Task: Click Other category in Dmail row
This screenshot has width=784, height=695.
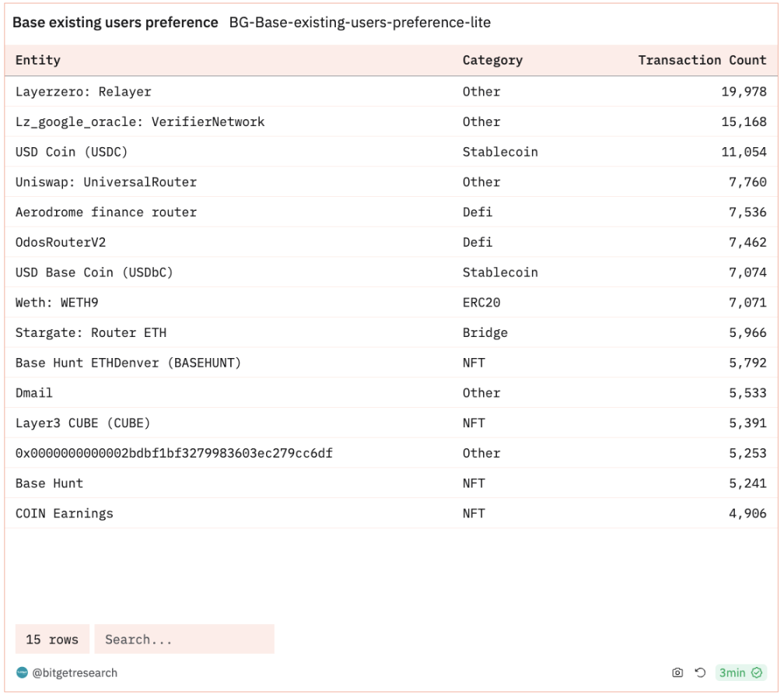Action: [481, 393]
